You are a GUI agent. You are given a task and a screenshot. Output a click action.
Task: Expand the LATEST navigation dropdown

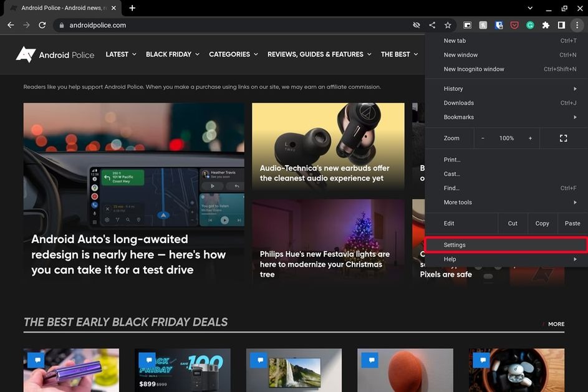point(120,54)
